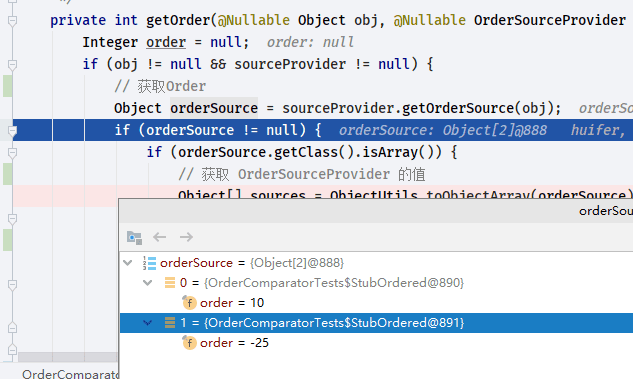
Task: Click the horizontal scrollbar under the editor
Action: pos(68,357)
